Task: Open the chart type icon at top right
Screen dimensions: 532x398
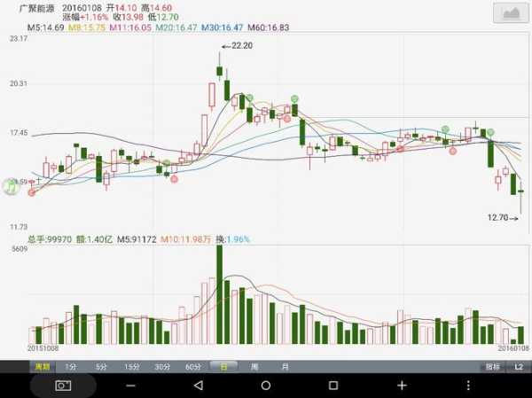Action: 511,13
